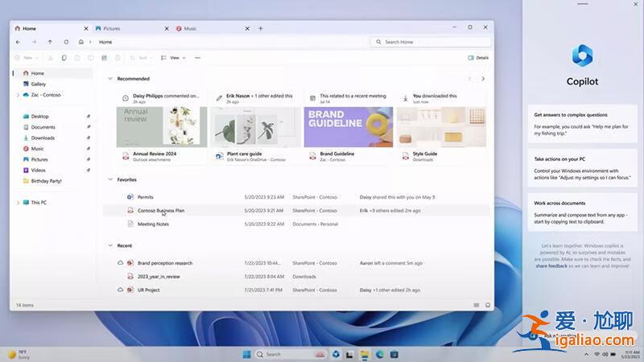This screenshot has width=644, height=362.
Task: Switch to thumbnail view in status bar
Action: click(487, 306)
